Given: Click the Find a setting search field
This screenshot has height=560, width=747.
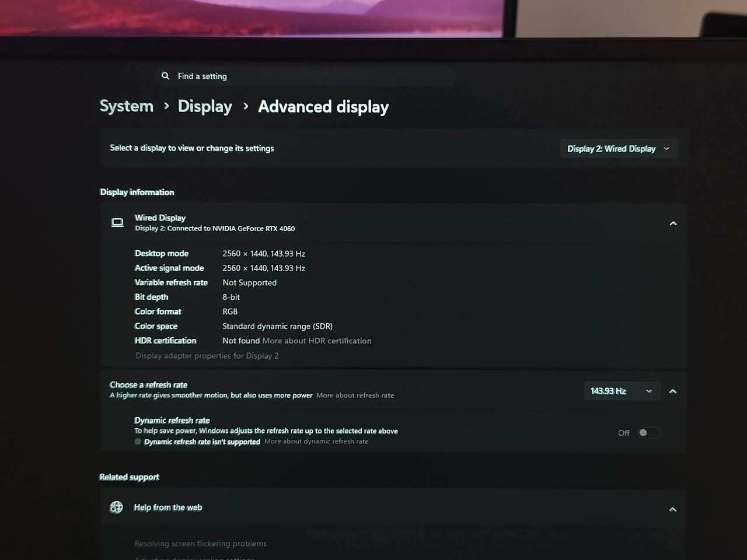Looking at the screenshot, I should coord(305,76).
